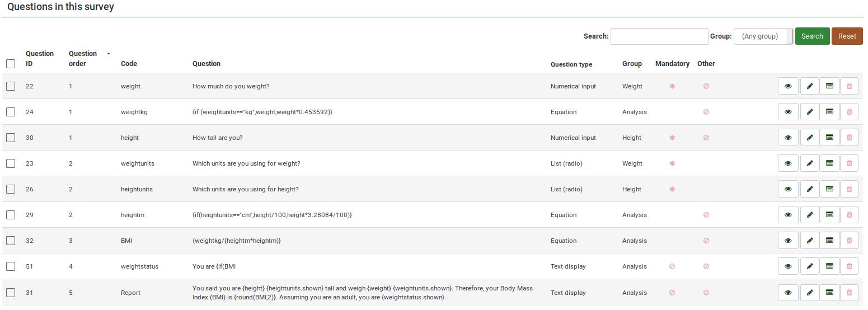Viewport: 868px width, 310px height.
Task: Open question summary for the height row
Action: (x=829, y=138)
